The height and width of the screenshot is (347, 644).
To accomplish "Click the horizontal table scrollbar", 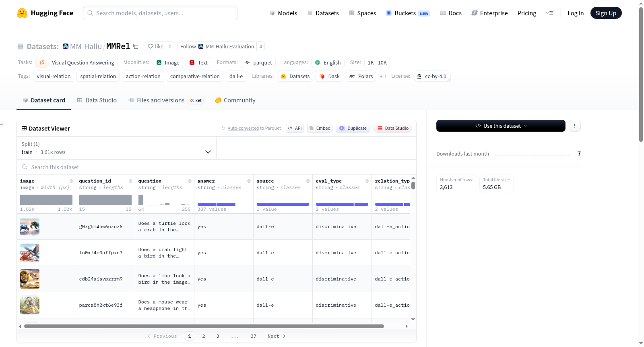I will click(204, 326).
